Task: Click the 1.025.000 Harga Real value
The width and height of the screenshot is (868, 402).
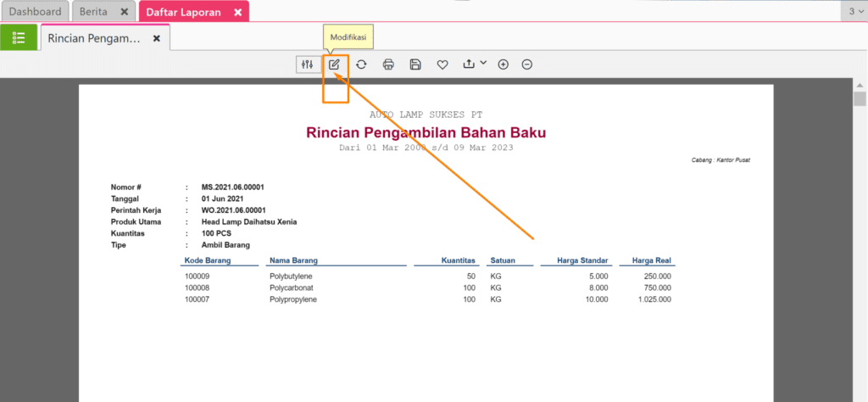Action: (654, 299)
